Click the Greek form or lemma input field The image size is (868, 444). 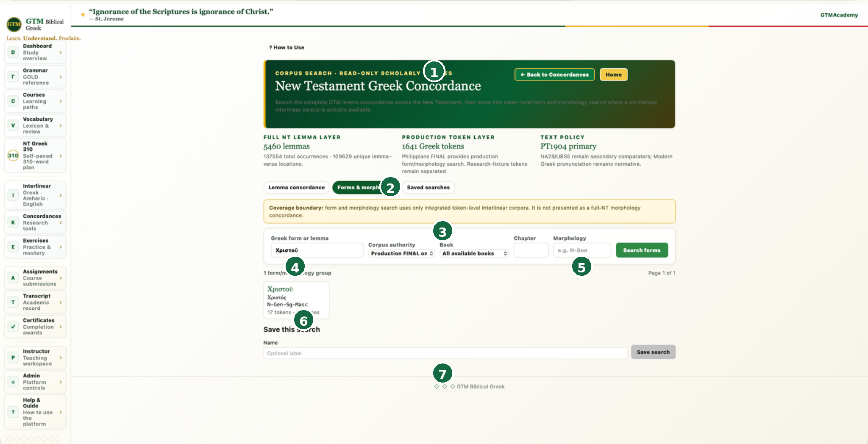coord(317,250)
